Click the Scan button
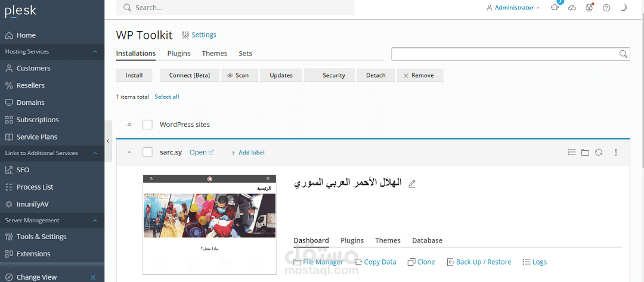 point(240,76)
